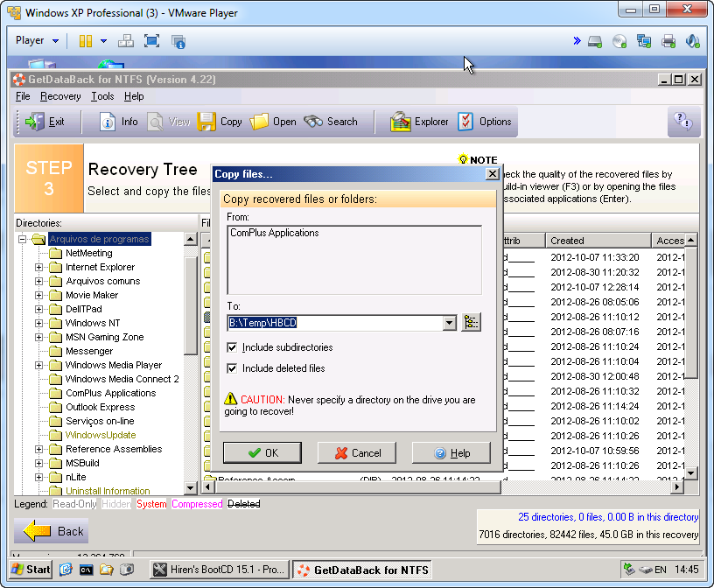Open the To path dropdown arrow
This screenshot has height=588, width=714.
click(x=450, y=323)
